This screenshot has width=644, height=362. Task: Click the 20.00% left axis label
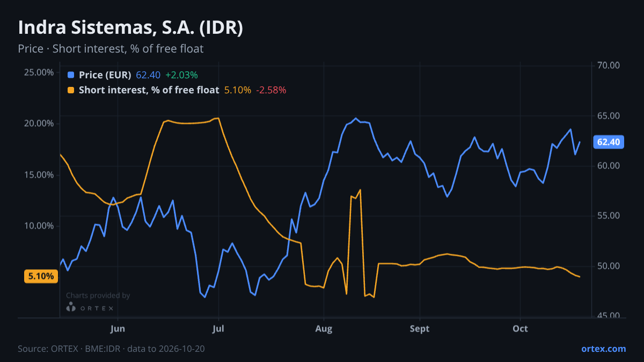point(39,123)
